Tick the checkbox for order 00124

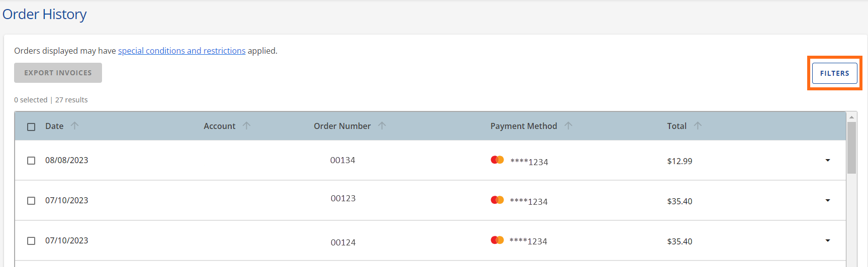(x=31, y=241)
